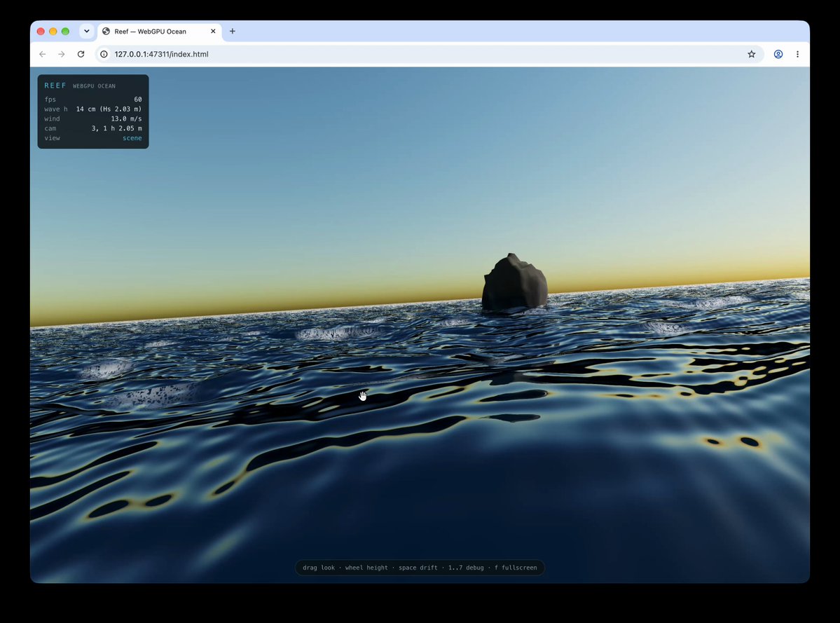Click the green macOS fullscreen window button
Image resolution: width=840 pixels, height=623 pixels.
[65, 31]
